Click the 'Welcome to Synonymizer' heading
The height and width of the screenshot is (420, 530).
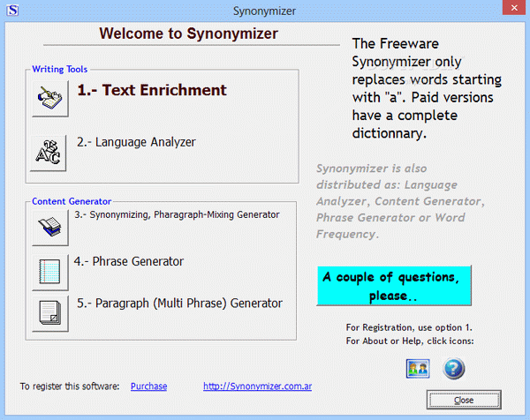coord(189,34)
